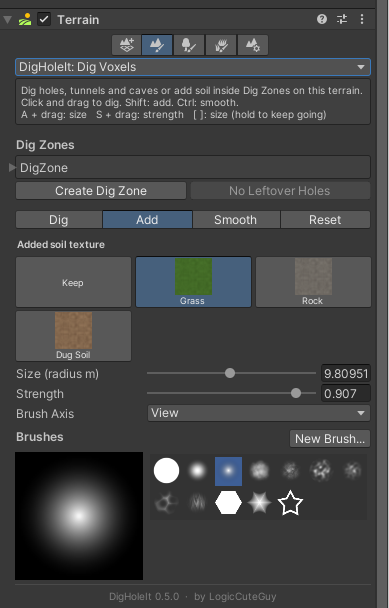Click the Strength label
This screenshot has width=389, height=608.
click(40, 394)
